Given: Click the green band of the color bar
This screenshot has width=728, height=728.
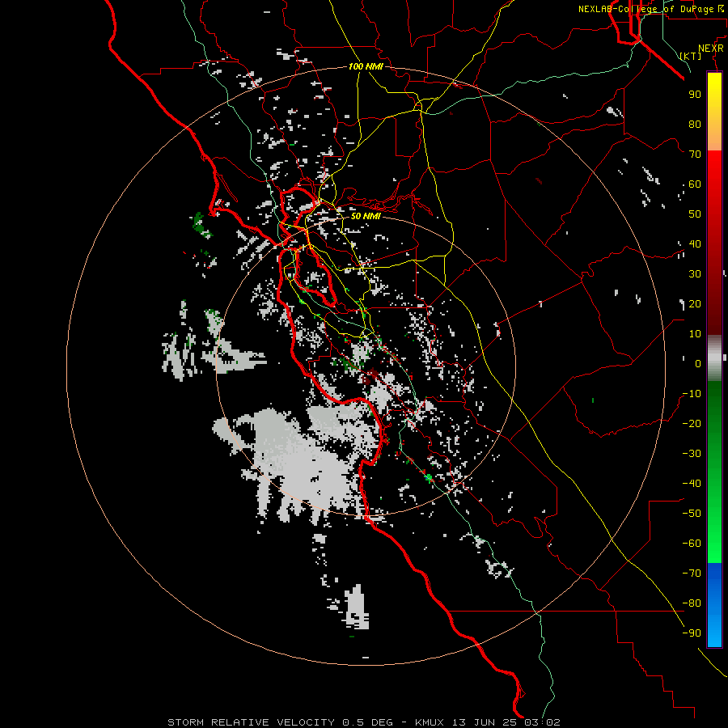Looking at the screenshot, I should pos(714,472).
